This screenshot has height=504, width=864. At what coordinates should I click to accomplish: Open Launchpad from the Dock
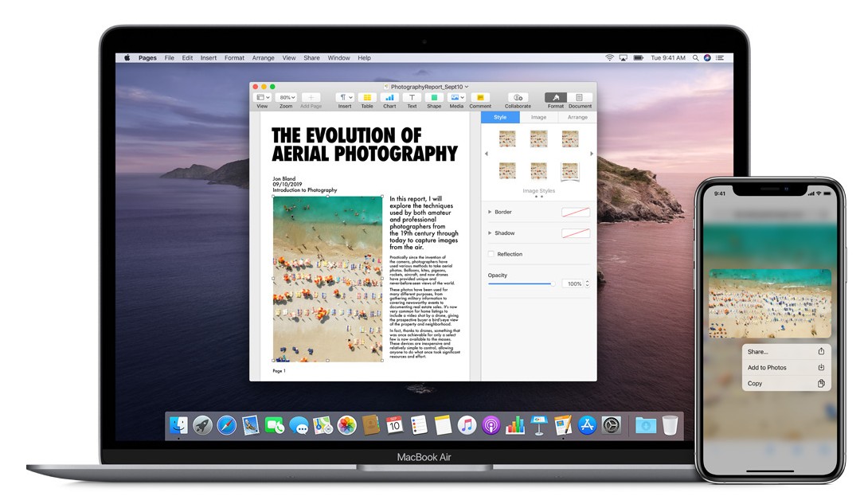tap(202, 425)
